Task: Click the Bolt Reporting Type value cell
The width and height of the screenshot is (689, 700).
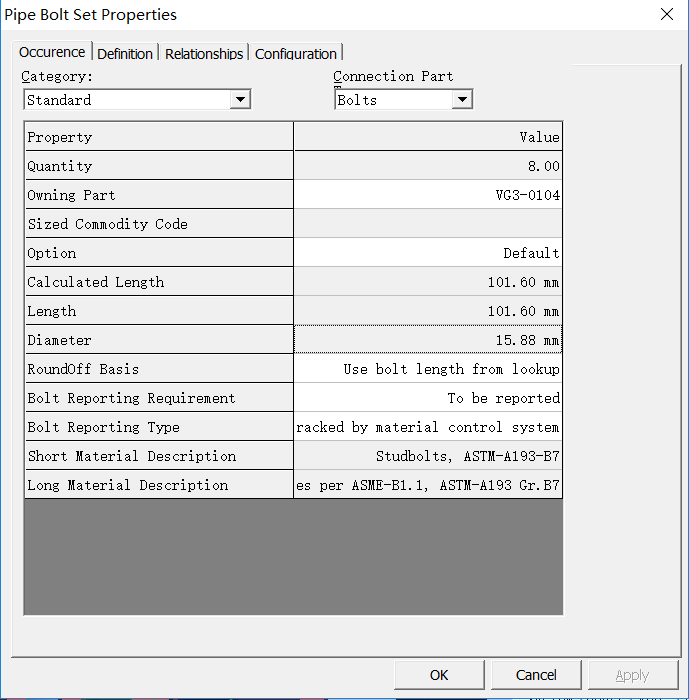Action: tap(428, 427)
